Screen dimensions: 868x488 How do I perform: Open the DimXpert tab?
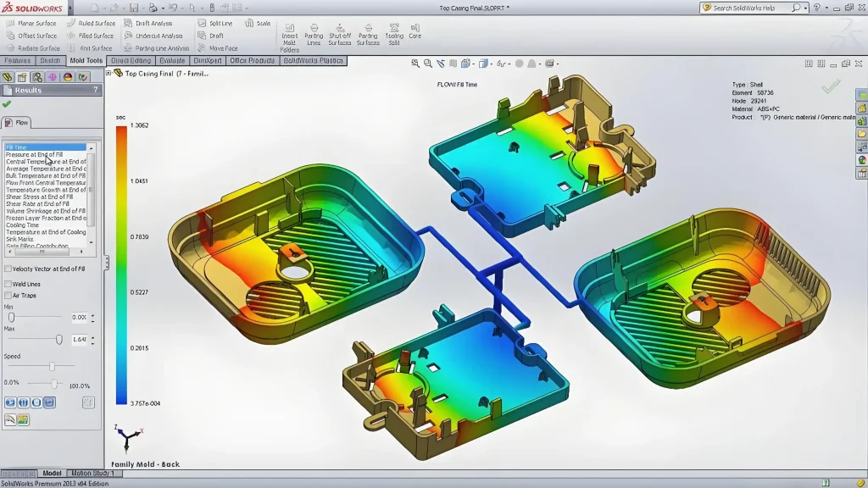(x=208, y=60)
